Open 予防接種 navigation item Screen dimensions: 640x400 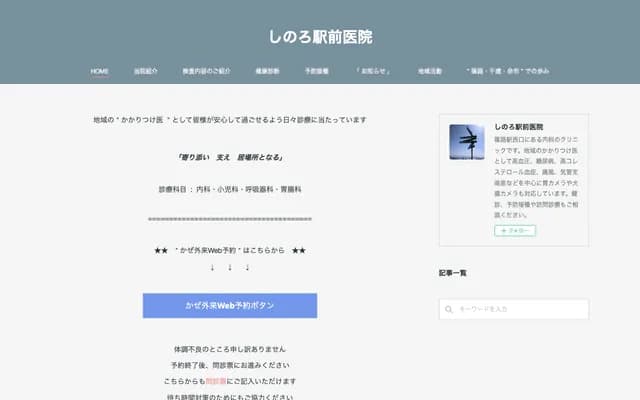316,72
